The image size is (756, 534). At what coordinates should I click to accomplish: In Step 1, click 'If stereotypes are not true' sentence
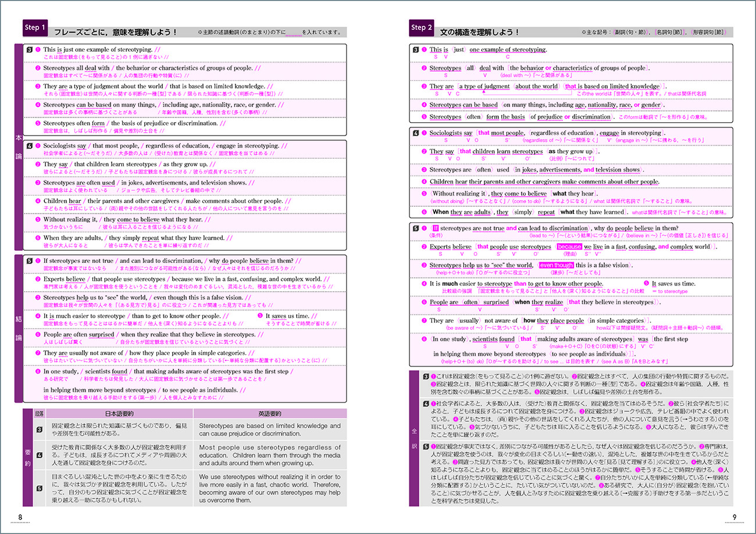(172, 261)
